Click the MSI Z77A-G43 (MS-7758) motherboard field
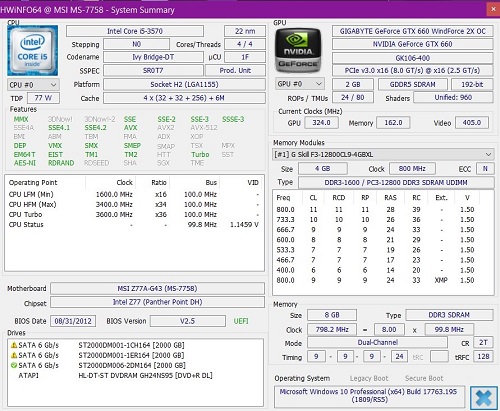 point(157,288)
